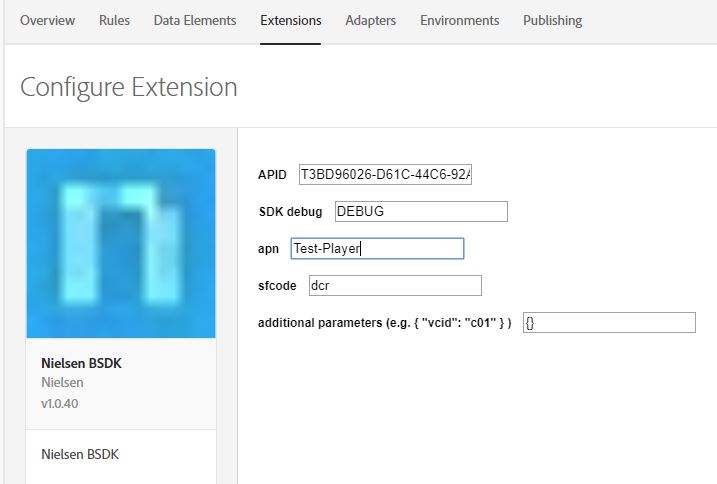
Task: Open the Overview tab
Action: pos(48,21)
